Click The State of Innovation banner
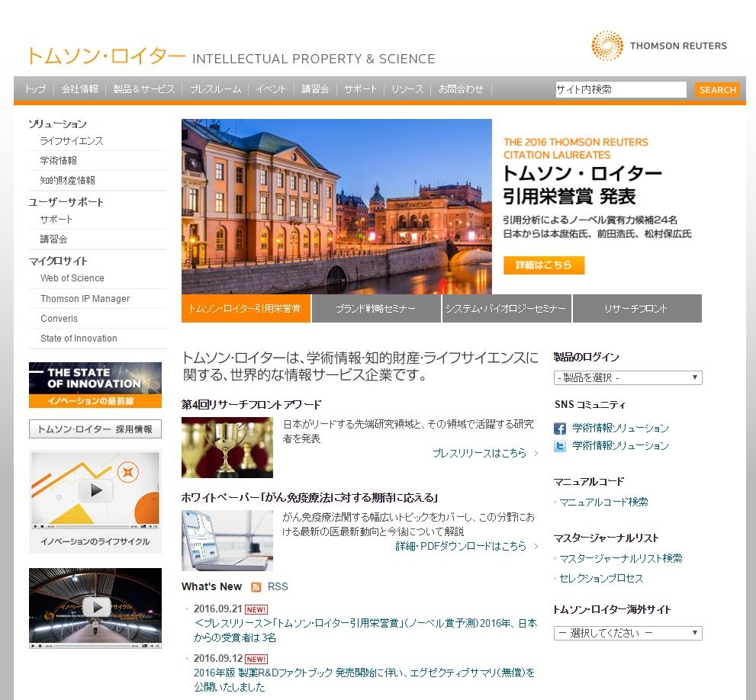This screenshot has height=700, width=756. click(x=95, y=385)
